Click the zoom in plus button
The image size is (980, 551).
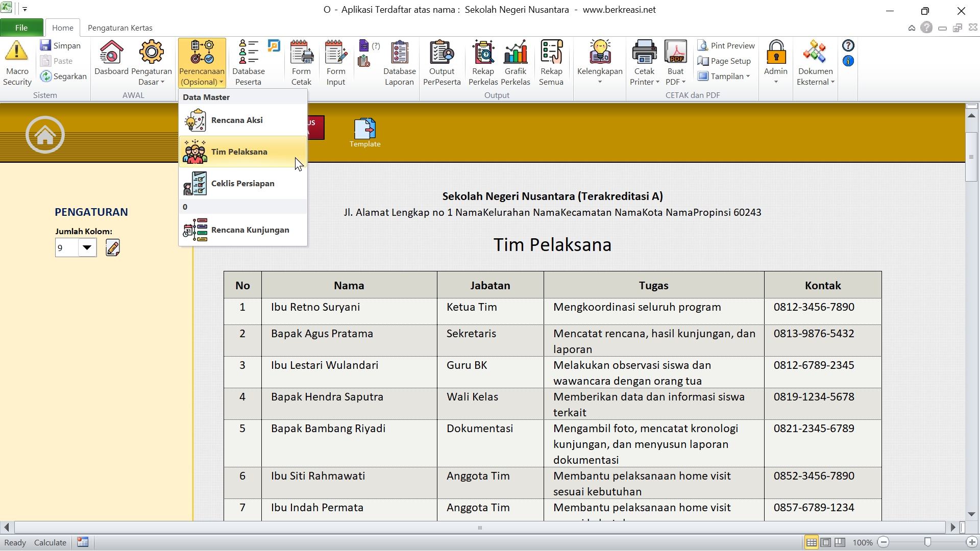[972, 542]
